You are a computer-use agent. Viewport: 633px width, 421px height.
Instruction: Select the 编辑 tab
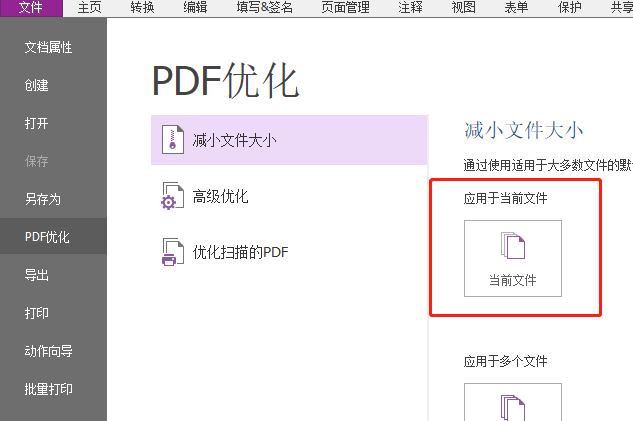[x=195, y=7]
